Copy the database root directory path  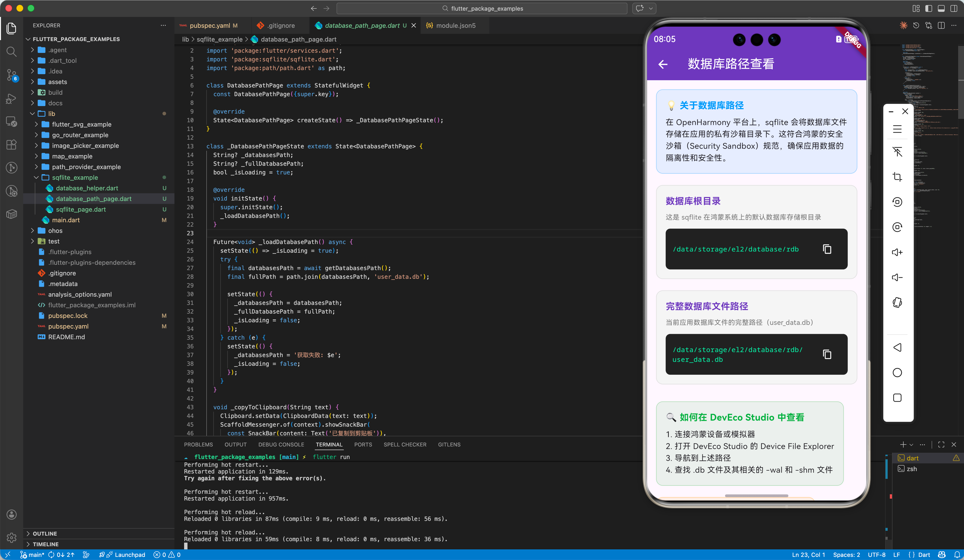click(827, 249)
